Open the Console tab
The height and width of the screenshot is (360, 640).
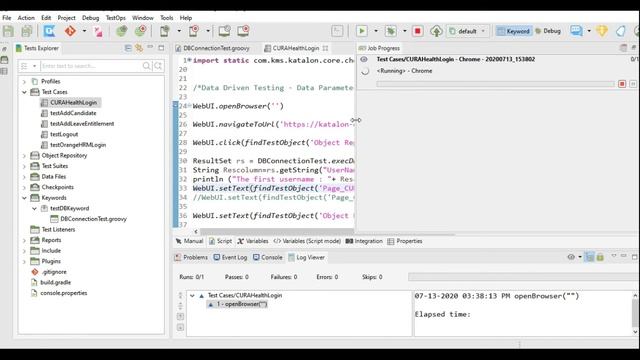[268, 257]
